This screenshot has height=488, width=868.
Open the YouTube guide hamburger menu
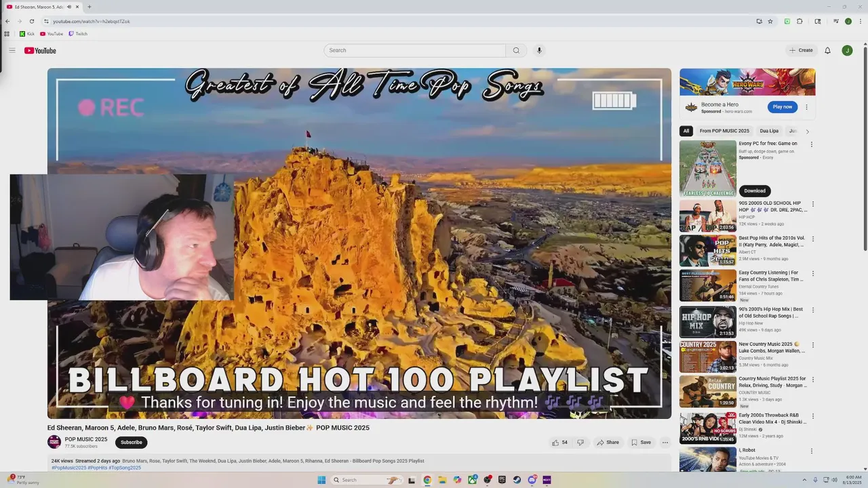pos(12,50)
